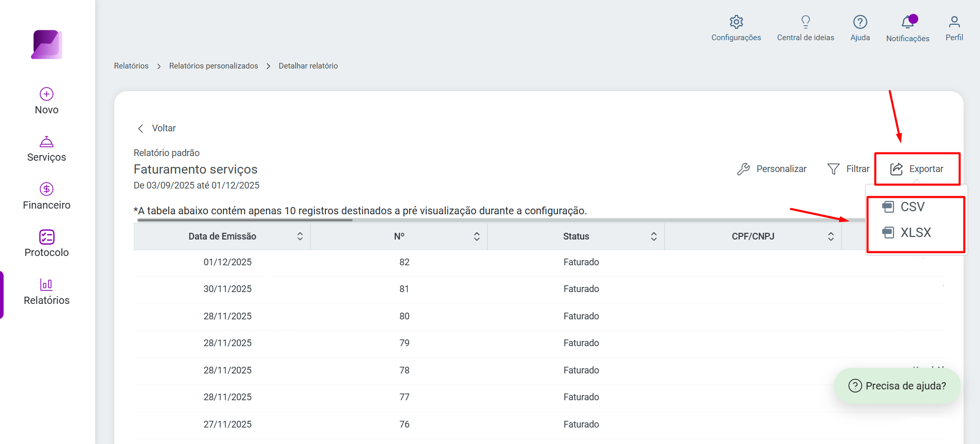The width and height of the screenshot is (980, 444).
Task: Open the Notificações bell icon
Action: tap(908, 22)
